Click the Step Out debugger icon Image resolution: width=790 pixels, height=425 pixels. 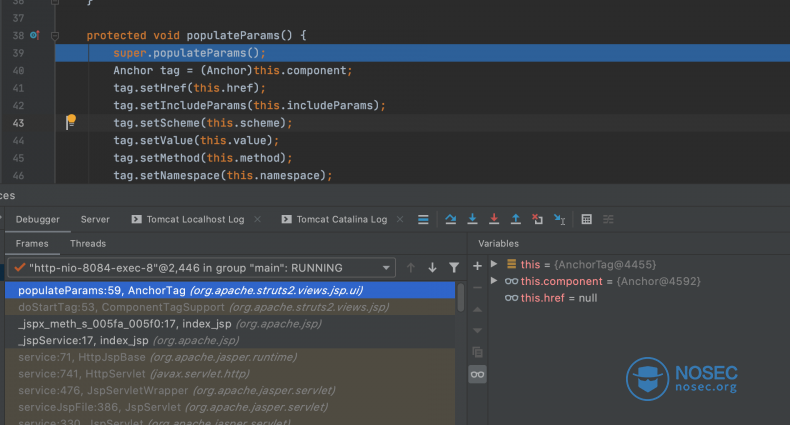point(515,219)
